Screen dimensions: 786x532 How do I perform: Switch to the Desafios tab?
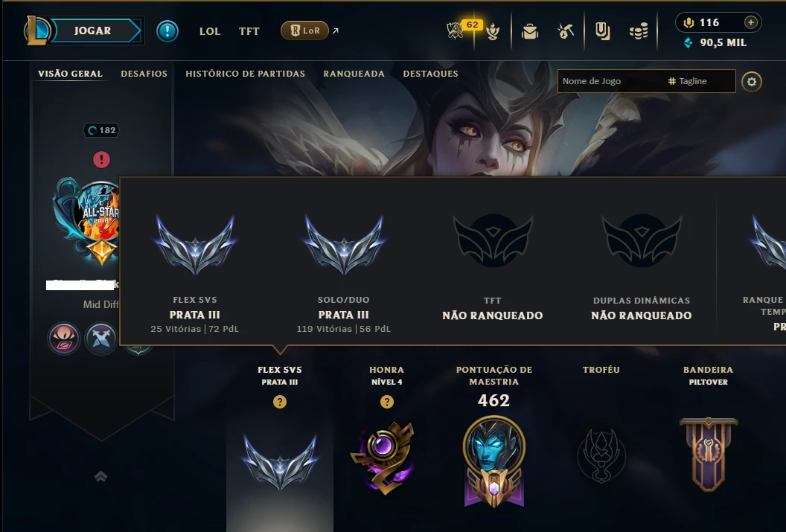coord(144,74)
